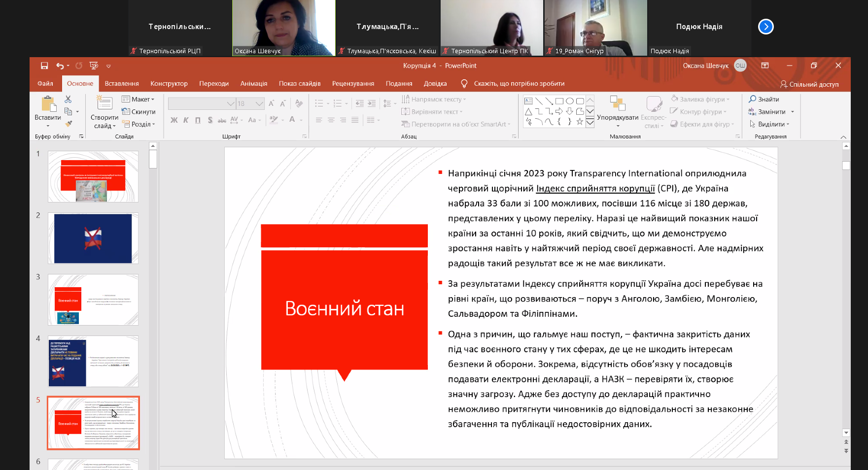The image size is (868, 470).
Task: Click the Create slide (Створити слайд) icon
Action: coord(104,103)
